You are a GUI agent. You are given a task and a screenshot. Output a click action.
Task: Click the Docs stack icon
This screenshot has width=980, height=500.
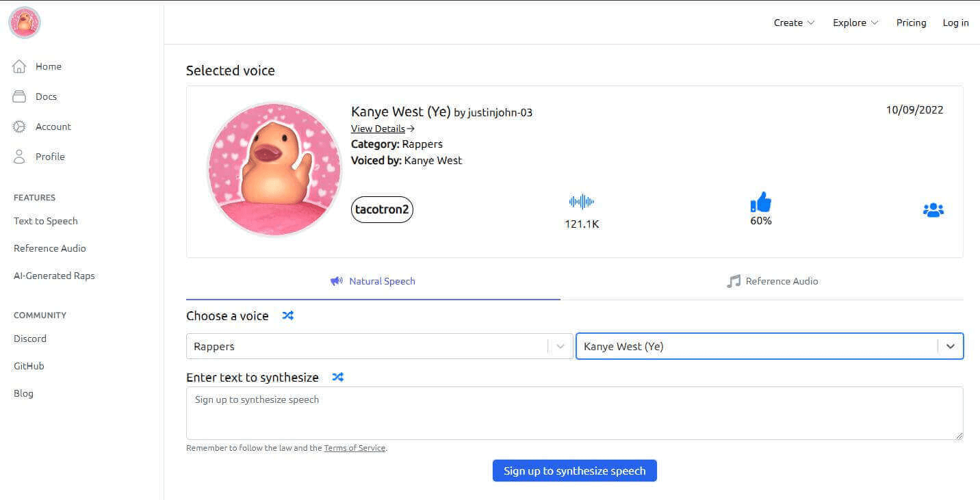[x=19, y=96]
